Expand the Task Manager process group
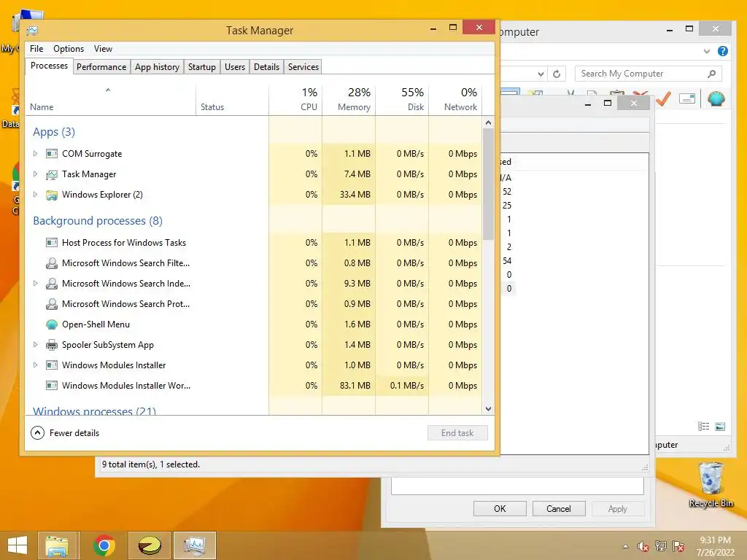The height and width of the screenshot is (560, 747). click(x=35, y=174)
